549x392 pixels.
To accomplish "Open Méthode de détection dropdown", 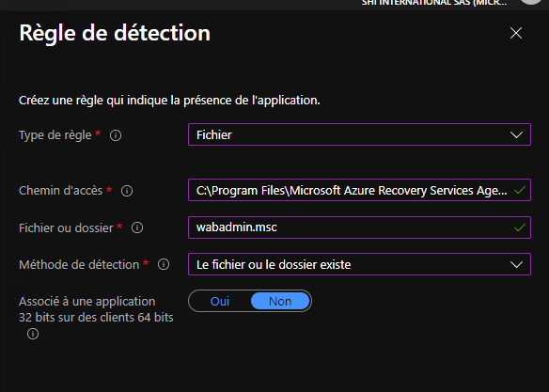I will (x=359, y=264).
